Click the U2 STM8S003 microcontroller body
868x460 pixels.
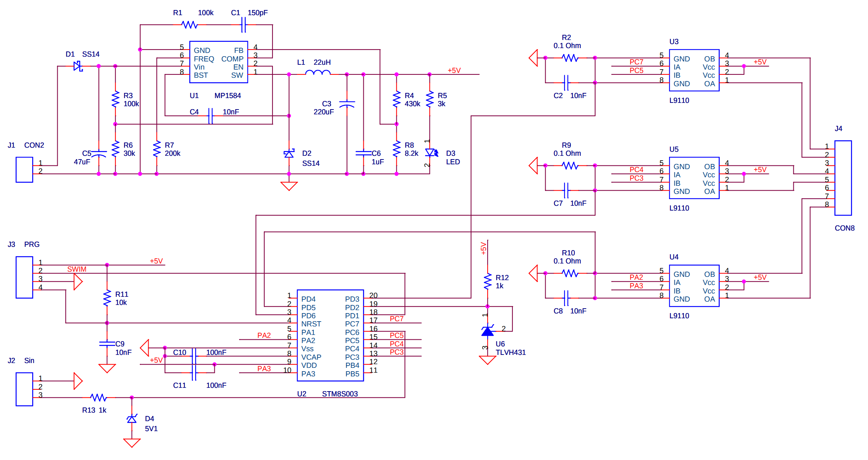click(330, 335)
